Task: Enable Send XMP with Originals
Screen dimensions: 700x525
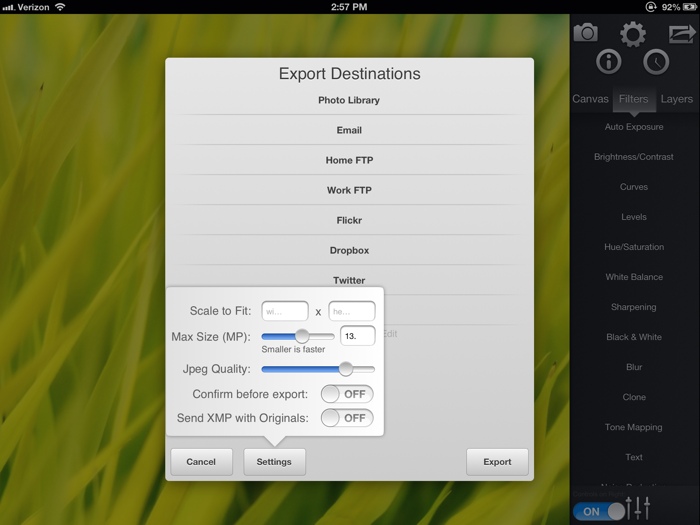Action: [x=347, y=418]
